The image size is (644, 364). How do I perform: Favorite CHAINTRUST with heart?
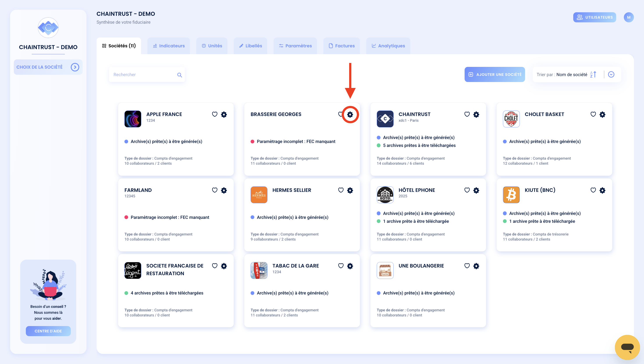tap(467, 114)
